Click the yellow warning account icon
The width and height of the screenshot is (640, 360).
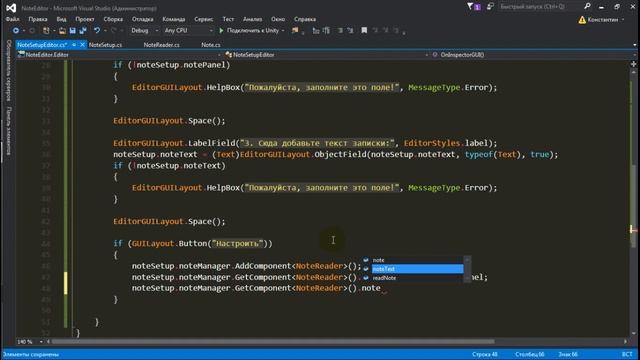(582, 20)
